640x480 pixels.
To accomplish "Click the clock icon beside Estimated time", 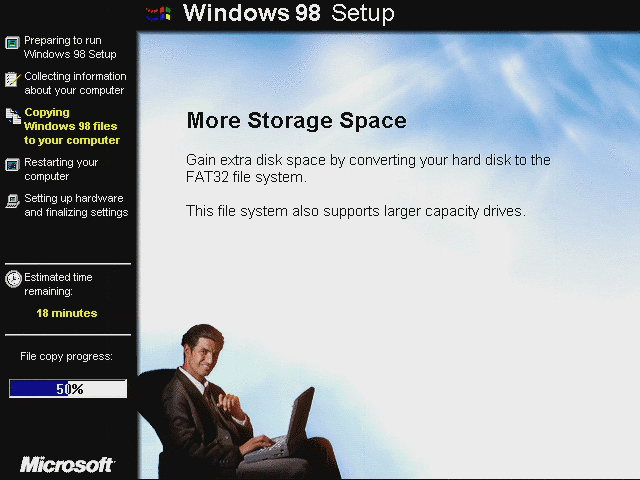I will coord(13,279).
